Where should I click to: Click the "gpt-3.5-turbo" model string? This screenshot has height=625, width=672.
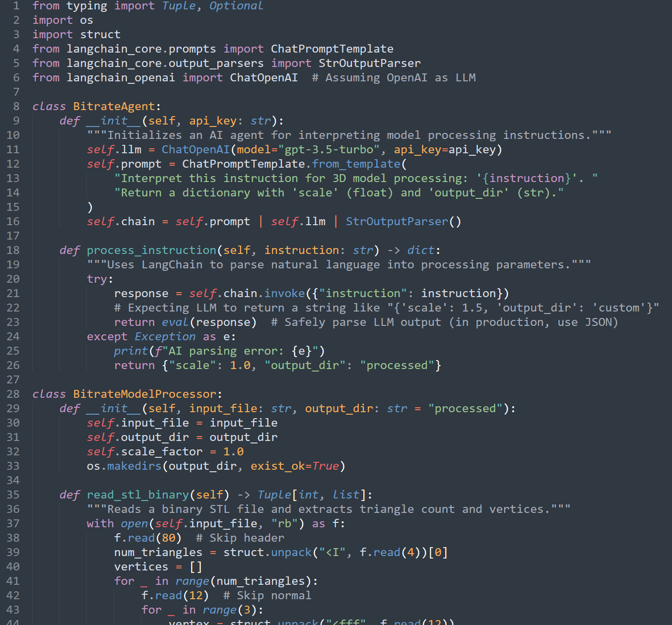(x=329, y=149)
